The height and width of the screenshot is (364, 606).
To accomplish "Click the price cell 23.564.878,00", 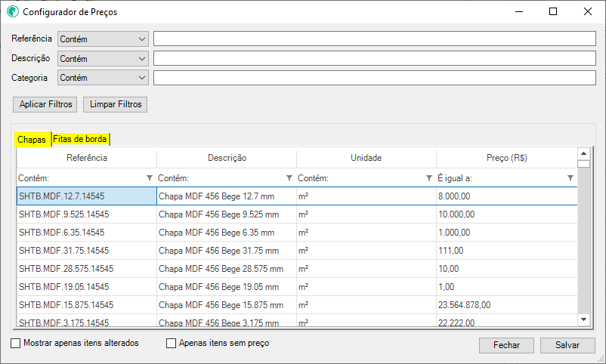I will coord(507,305).
